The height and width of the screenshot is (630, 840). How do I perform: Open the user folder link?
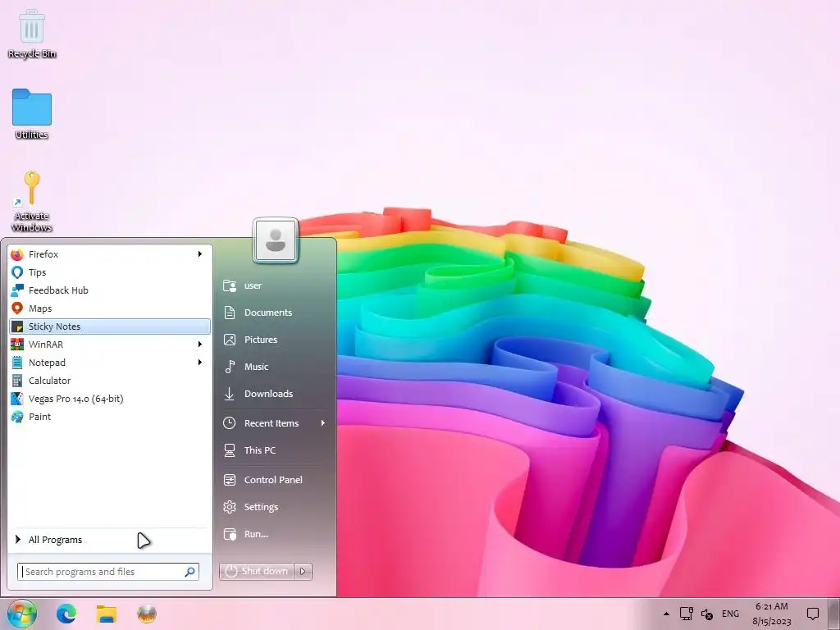coord(275,285)
